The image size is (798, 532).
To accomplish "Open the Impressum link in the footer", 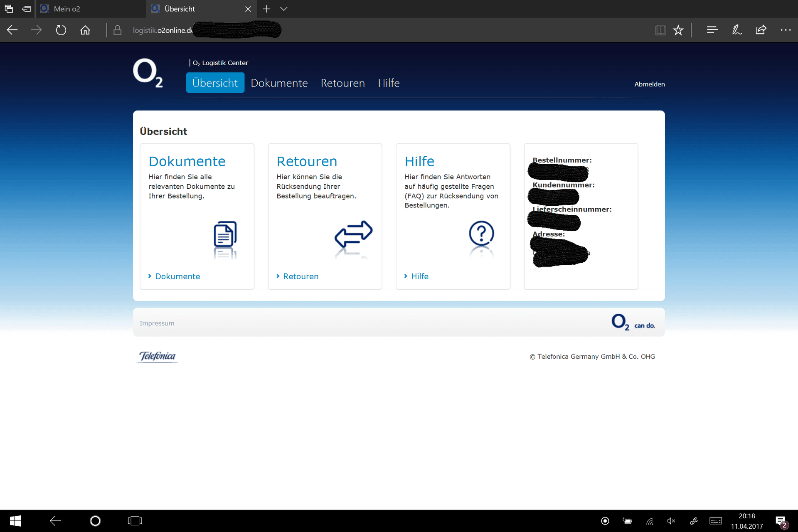I will coord(157,323).
